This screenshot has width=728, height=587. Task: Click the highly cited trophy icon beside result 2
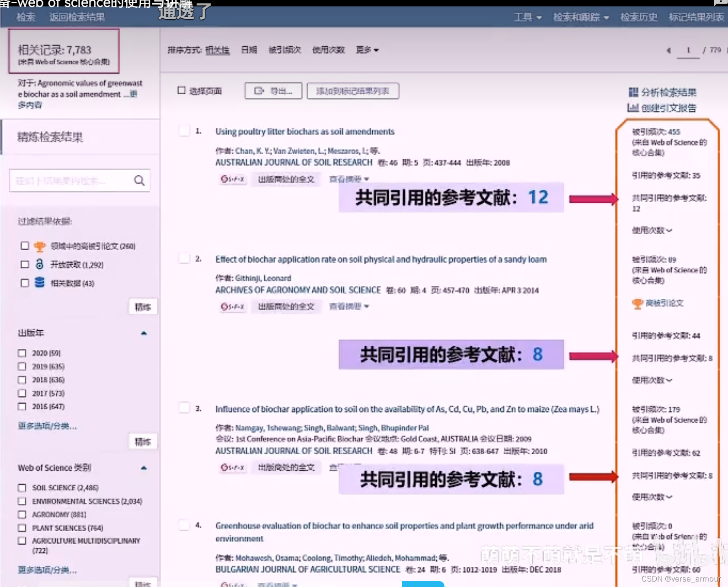coord(637,303)
